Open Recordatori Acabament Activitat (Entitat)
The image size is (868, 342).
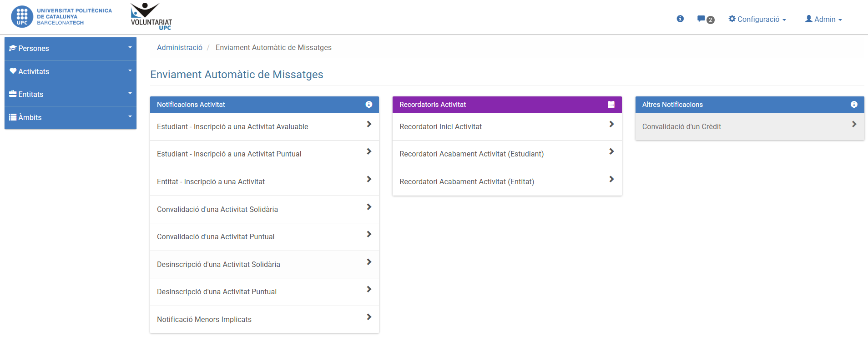pyautogui.click(x=467, y=182)
